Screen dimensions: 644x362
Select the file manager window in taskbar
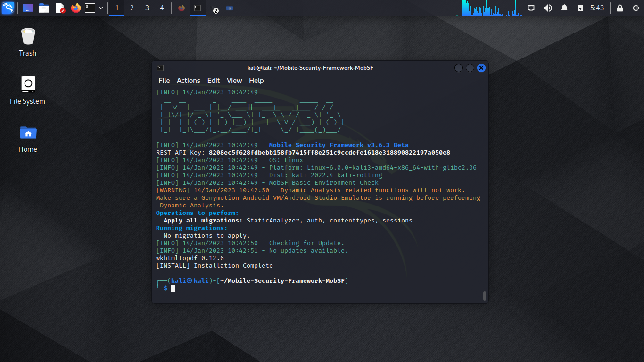click(x=230, y=8)
